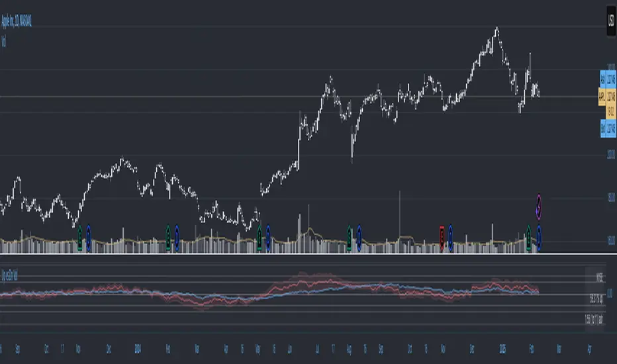The height and width of the screenshot is (364, 617).
Task: Open the dividend marker beside the red earnings icon
Action: coord(450,238)
